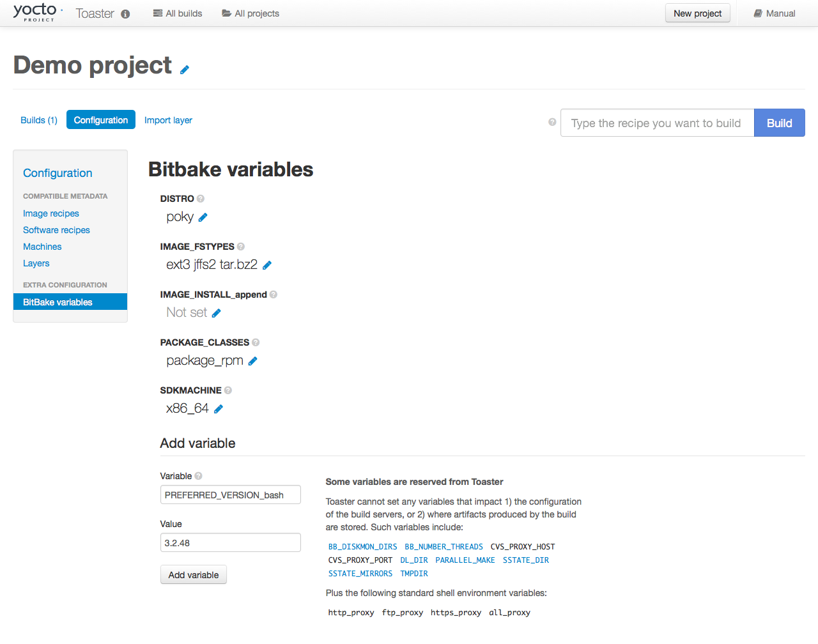Viewport: 818px width, 644px height.
Task: Edit the IMAGE_INSTALL_append Not set value
Action: click(x=217, y=313)
